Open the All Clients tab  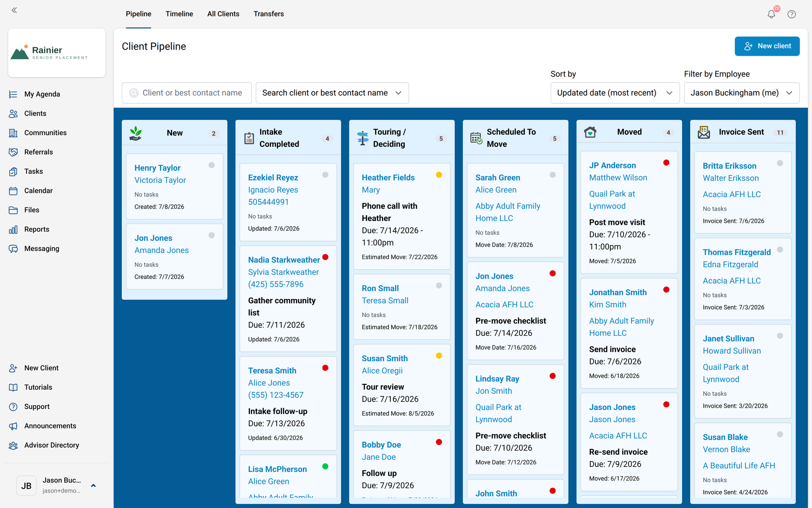(223, 14)
